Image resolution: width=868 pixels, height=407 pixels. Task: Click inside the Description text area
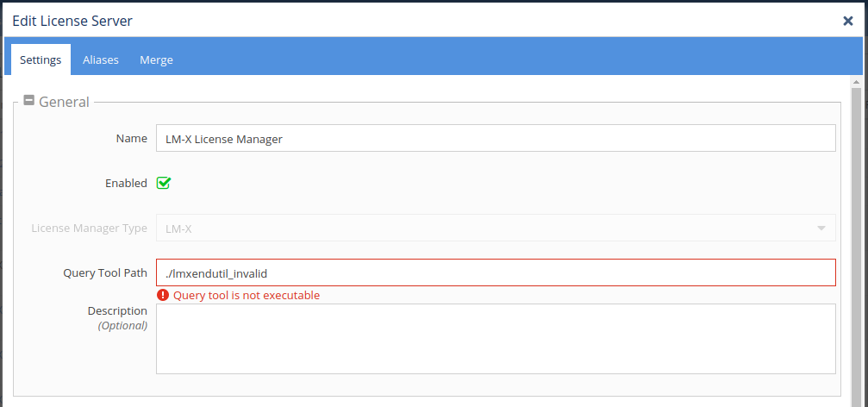pos(495,338)
